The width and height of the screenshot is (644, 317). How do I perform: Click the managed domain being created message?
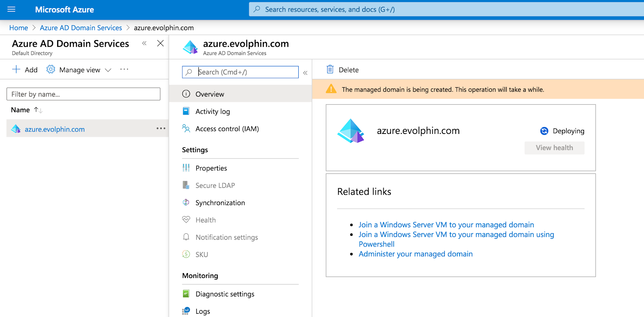[x=443, y=90]
